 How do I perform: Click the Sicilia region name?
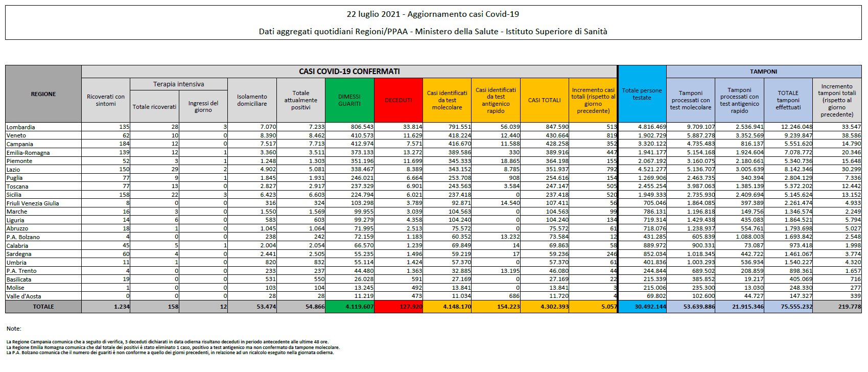[14, 195]
